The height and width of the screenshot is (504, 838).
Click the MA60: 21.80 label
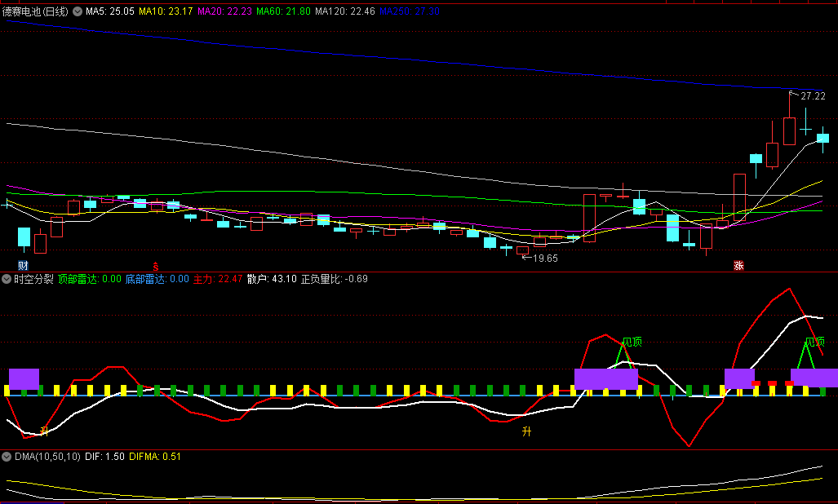click(x=283, y=11)
